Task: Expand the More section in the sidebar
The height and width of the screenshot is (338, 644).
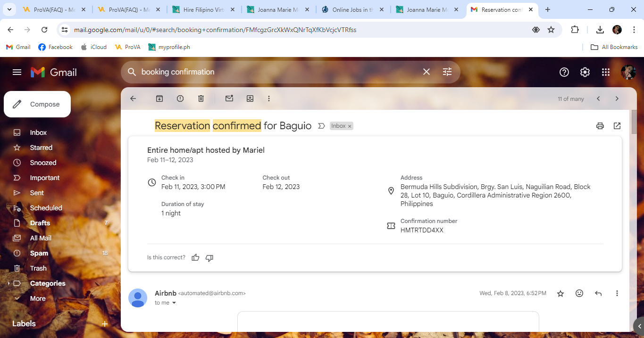Action: 38,298
